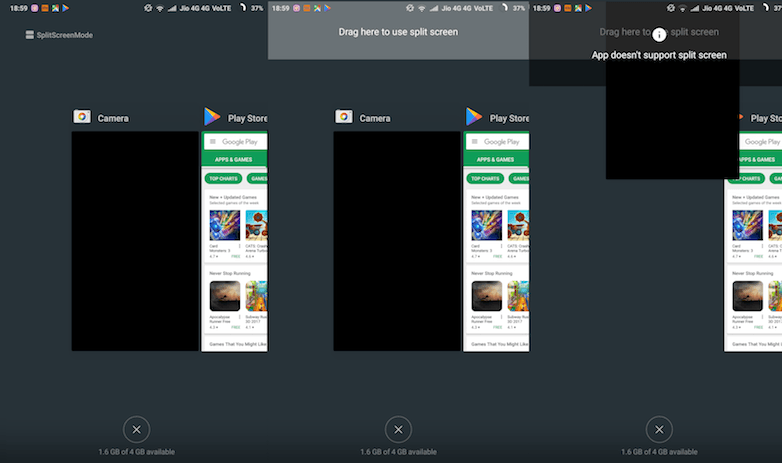Open the Camera app icon in second screenshot

[x=344, y=117]
